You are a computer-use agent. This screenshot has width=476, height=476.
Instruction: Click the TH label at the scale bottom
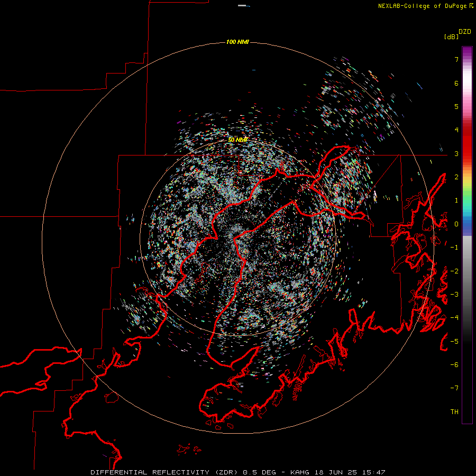pos(454,412)
